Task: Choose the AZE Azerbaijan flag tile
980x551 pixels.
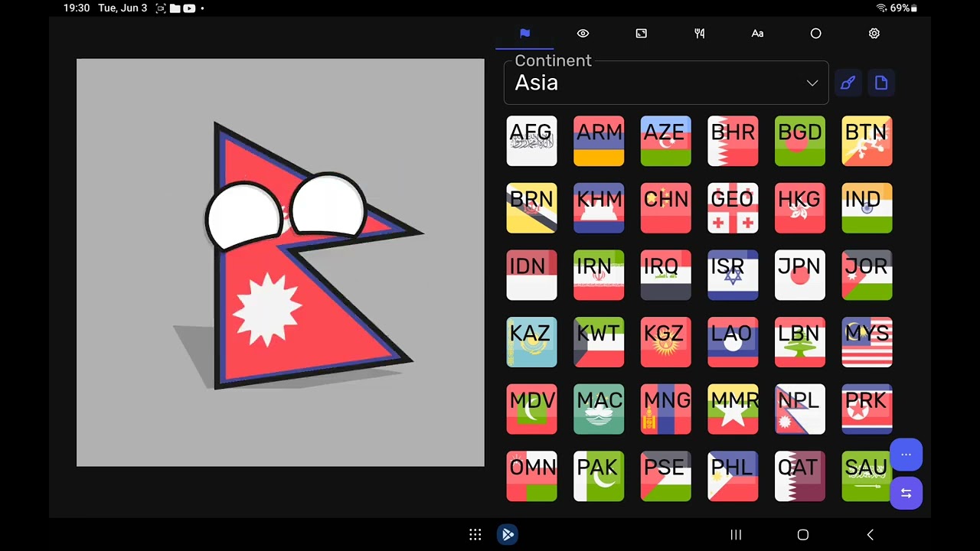Action: pyautogui.click(x=666, y=141)
